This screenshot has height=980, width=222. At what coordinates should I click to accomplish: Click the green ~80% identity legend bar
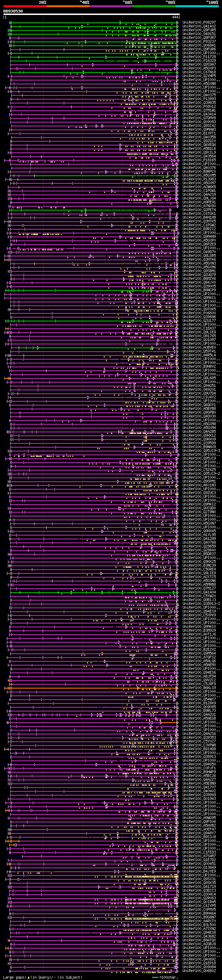coord(154,6)
